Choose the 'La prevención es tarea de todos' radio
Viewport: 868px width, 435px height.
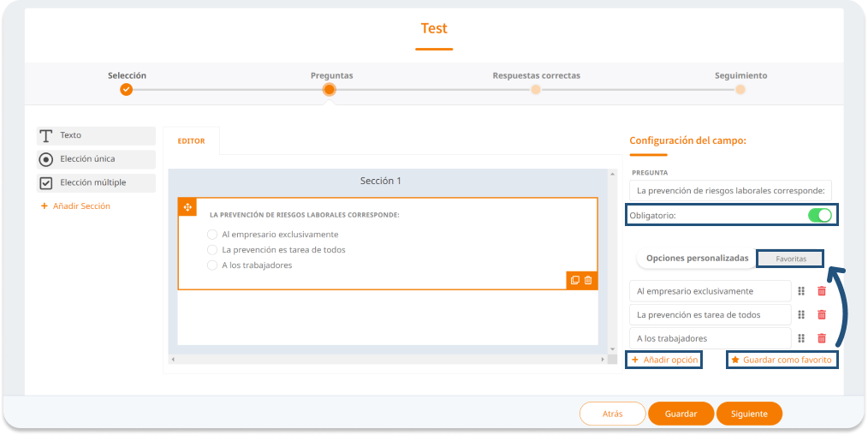[213, 250]
